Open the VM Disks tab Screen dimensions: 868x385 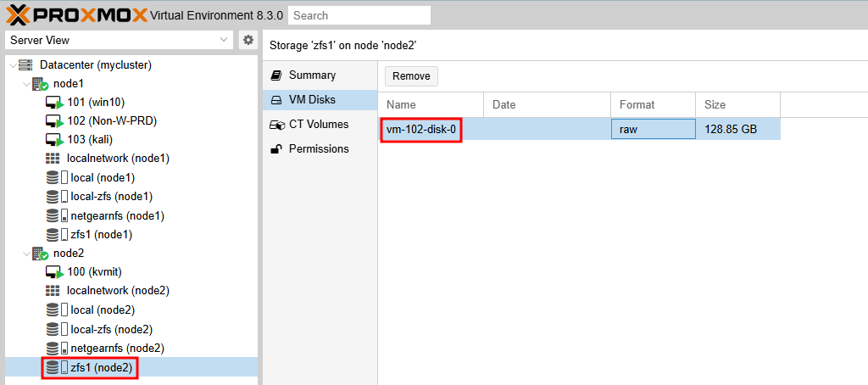[x=320, y=100]
